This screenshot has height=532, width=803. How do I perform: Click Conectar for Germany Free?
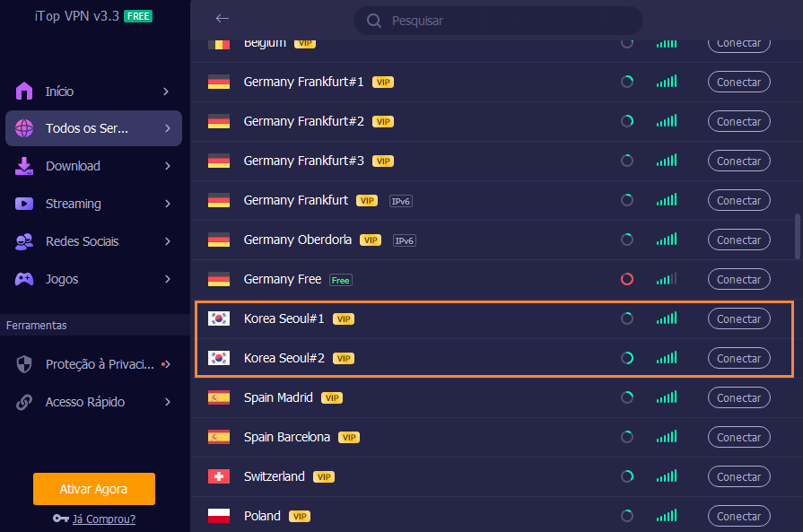pos(738,279)
